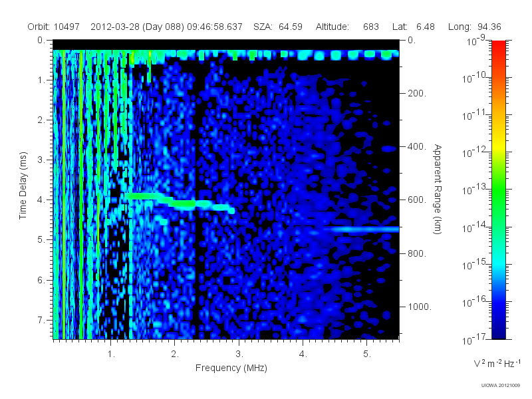
Task: Click the 'Orbit: 10497' header text
Action: pos(54,27)
